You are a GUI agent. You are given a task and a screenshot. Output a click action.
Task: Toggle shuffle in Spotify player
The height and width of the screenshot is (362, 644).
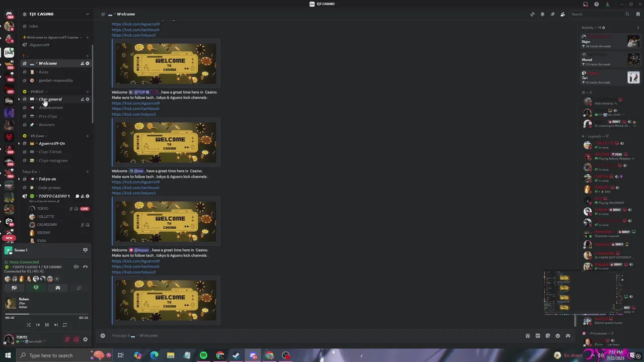(28, 325)
